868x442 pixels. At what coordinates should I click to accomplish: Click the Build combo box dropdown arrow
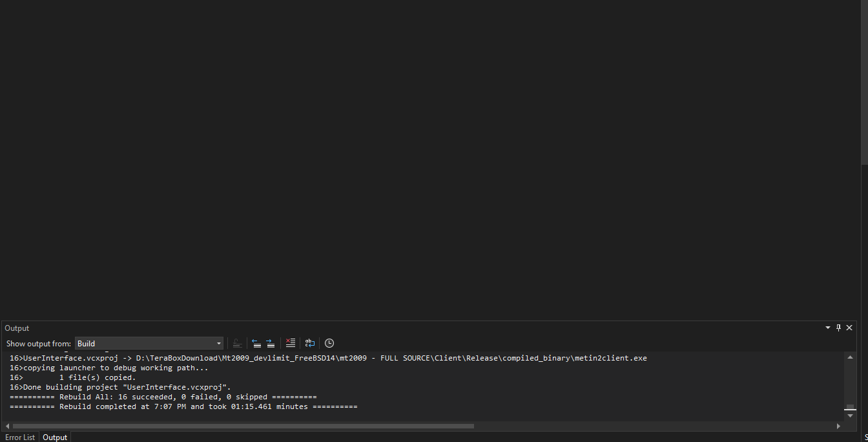tap(218, 343)
